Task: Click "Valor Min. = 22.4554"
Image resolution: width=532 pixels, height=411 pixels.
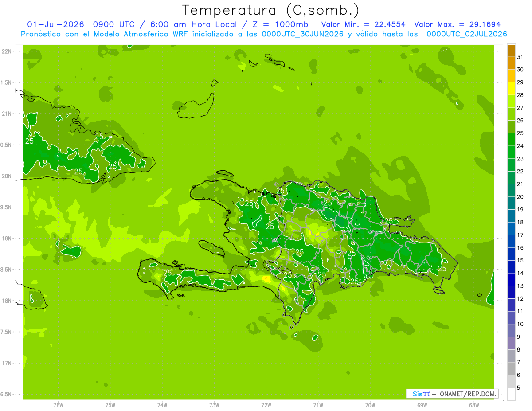Action: tap(363, 24)
